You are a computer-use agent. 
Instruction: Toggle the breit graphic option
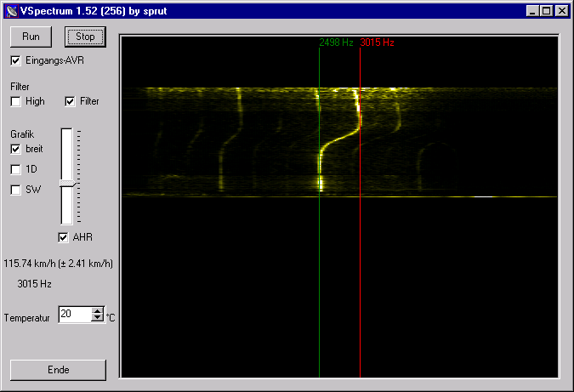[x=15, y=149]
